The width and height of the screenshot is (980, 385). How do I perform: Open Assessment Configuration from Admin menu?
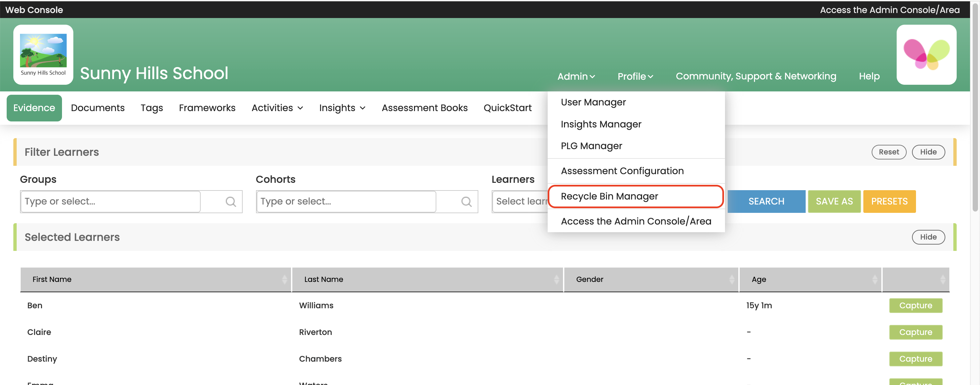click(622, 171)
